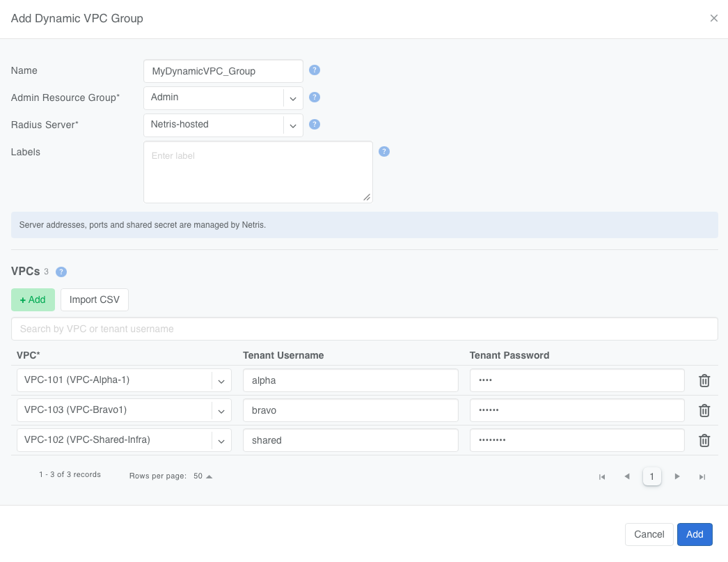Click the help icon beside Radius Server
Viewport: 728px width, 562px height.
click(315, 125)
